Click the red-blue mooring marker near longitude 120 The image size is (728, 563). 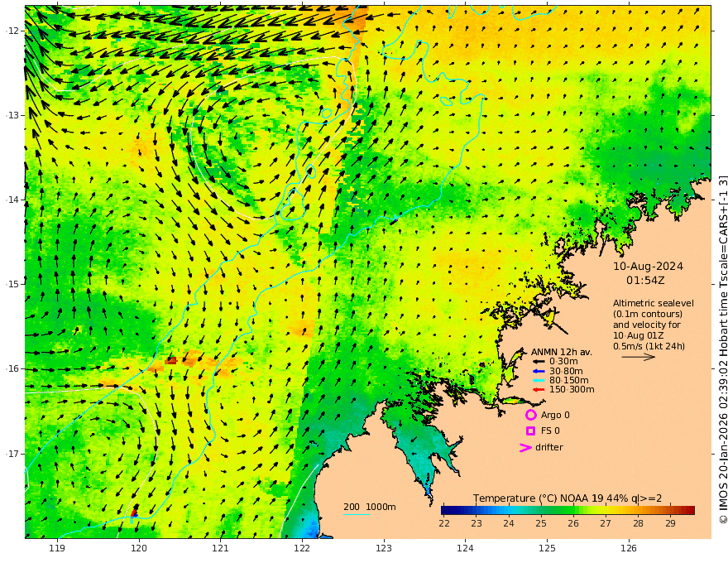[x=135, y=512]
